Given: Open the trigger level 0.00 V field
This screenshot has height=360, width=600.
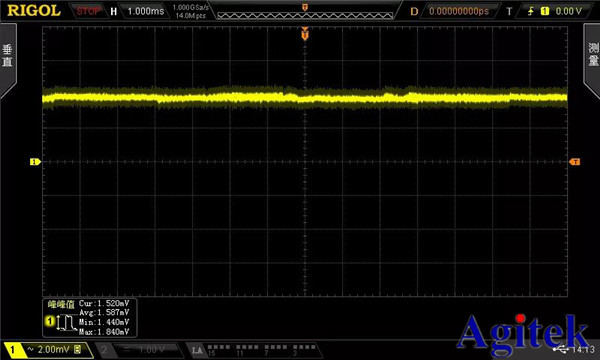Looking at the screenshot, I should (x=568, y=11).
